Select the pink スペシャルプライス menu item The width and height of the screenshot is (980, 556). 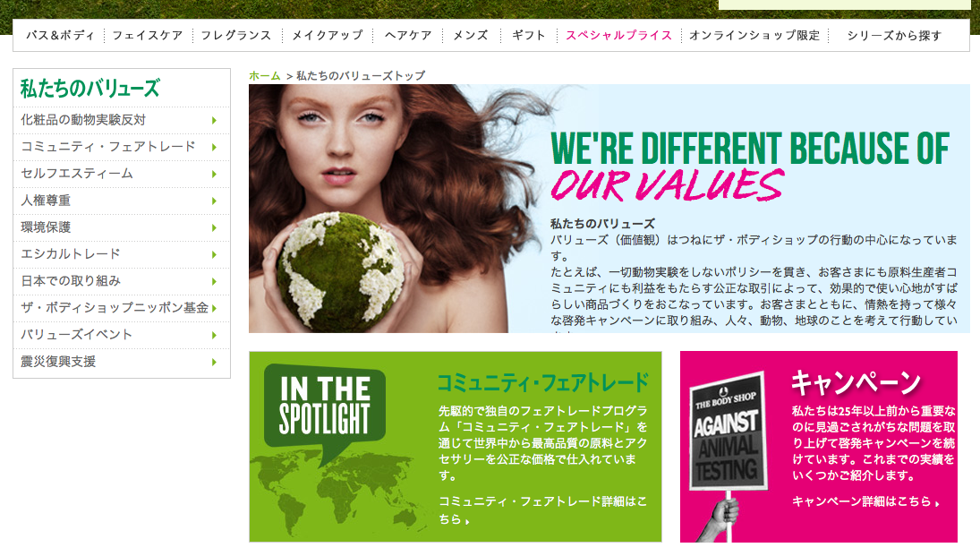point(618,36)
